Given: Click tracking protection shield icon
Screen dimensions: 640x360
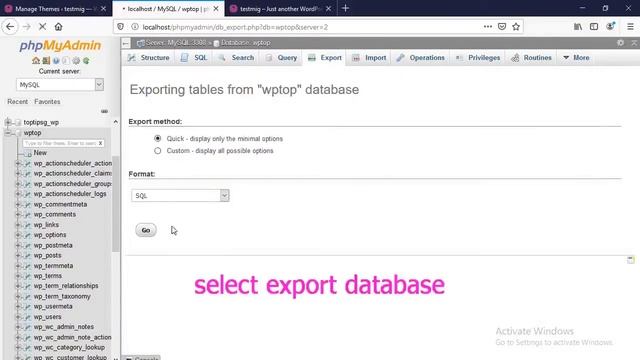Looking at the screenshot, I should [x=120, y=27].
